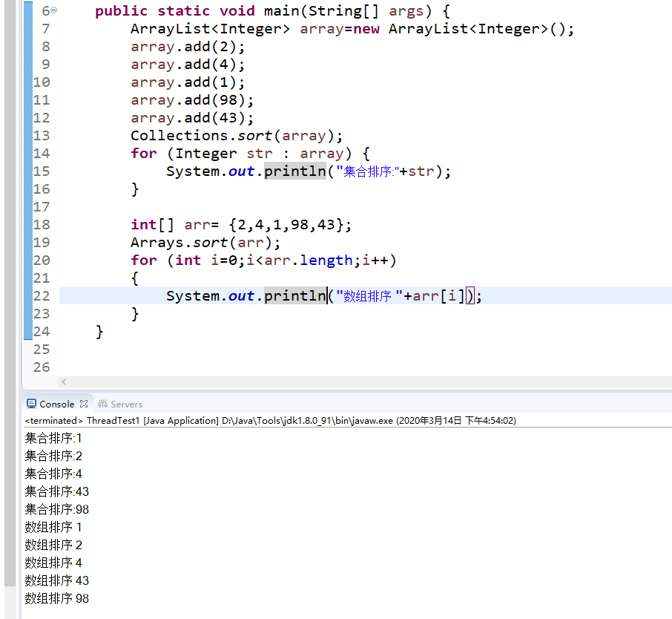Image resolution: width=672 pixels, height=619 pixels.
Task: Click the public static void main signature
Action: [272, 10]
